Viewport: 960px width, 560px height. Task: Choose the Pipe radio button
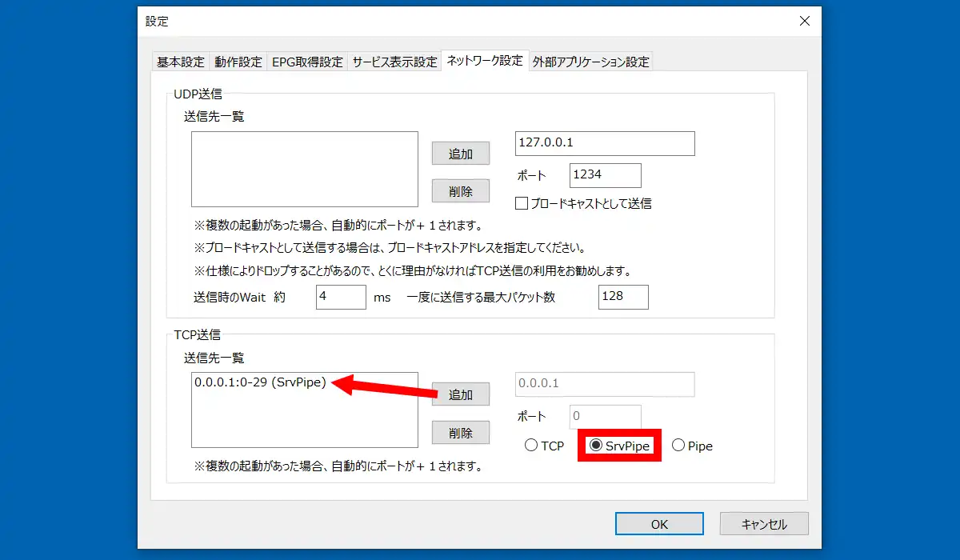[x=693, y=446]
